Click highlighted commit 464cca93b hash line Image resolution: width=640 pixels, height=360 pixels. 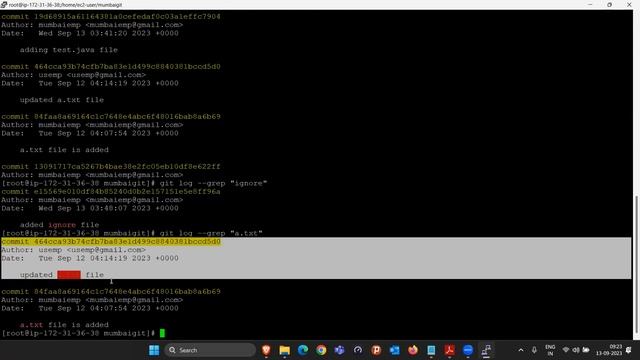(111, 242)
